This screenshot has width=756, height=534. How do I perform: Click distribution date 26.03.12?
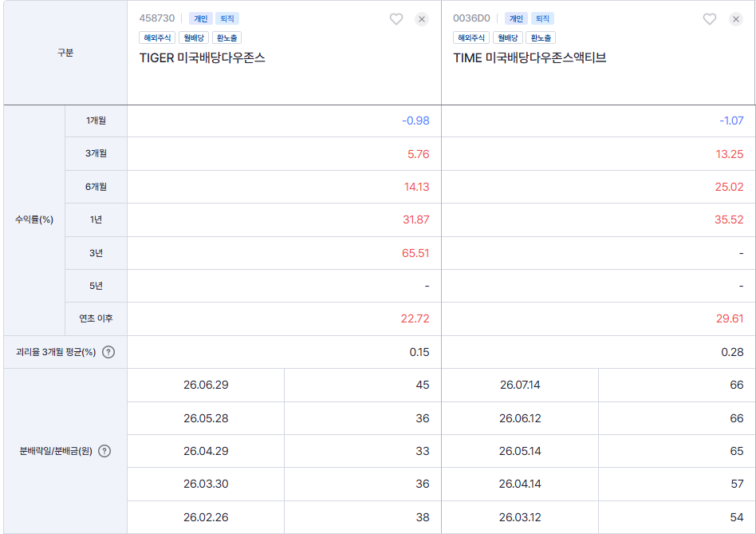520,517
